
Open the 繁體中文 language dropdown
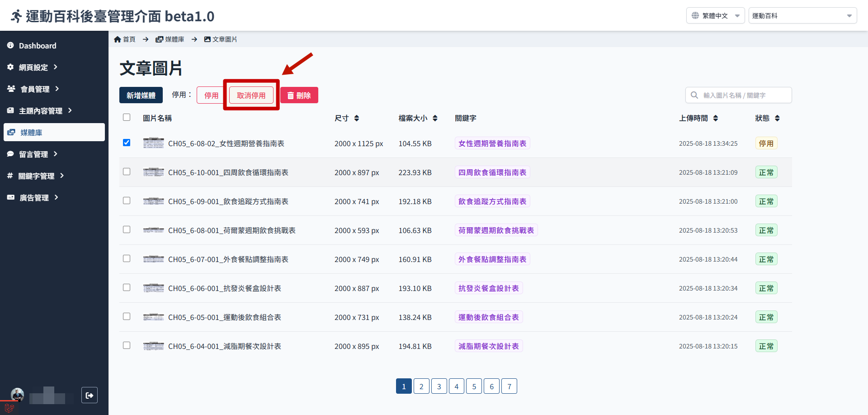[715, 15]
